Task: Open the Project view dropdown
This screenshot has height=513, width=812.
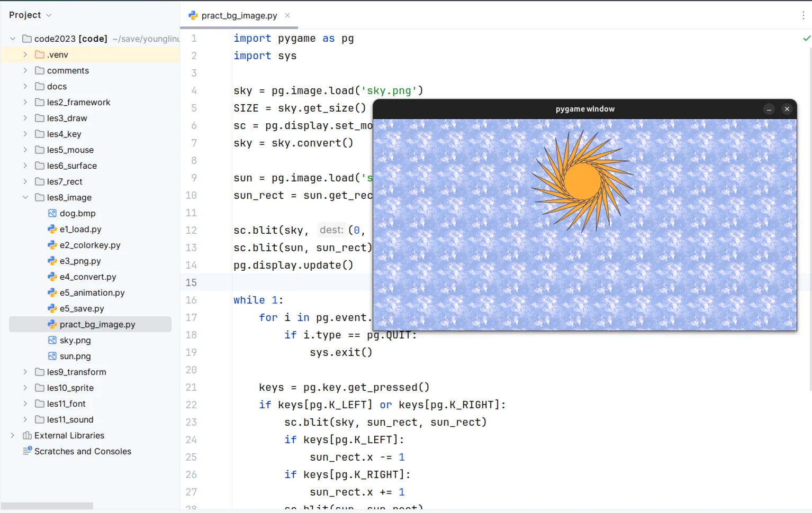Action: [49, 15]
